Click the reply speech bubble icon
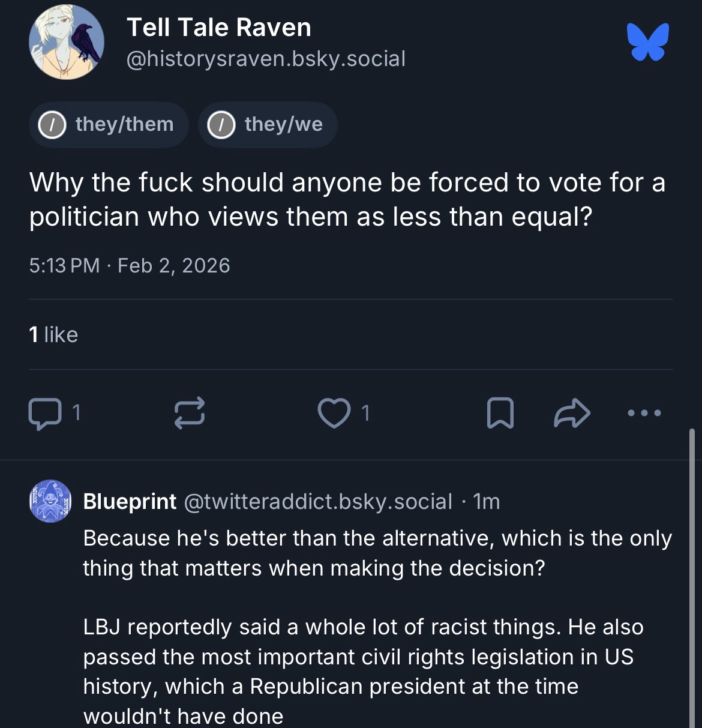This screenshot has width=702, height=728. tap(45, 414)
